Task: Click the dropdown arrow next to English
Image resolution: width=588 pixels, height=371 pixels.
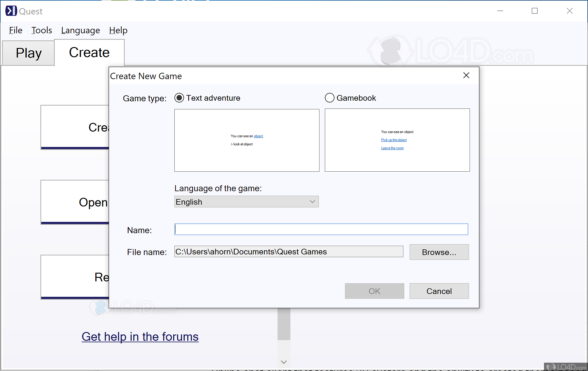Action: click(x=312, y=202)
